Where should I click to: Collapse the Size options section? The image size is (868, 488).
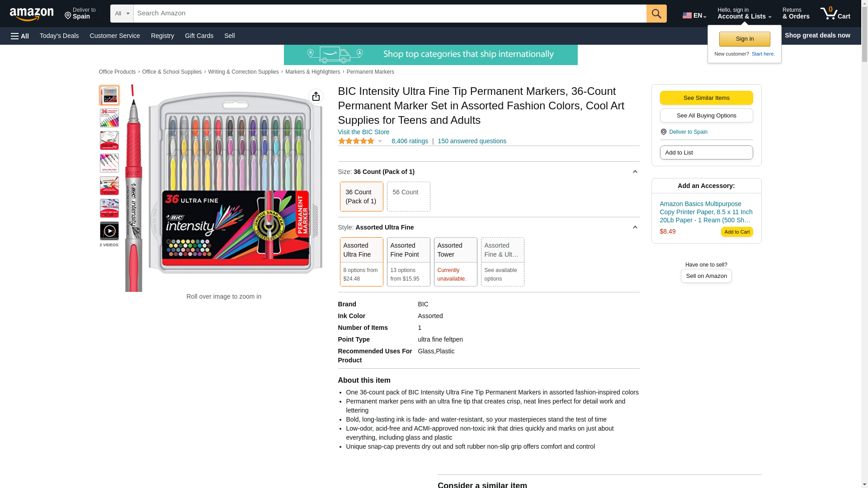coord(635,172)
